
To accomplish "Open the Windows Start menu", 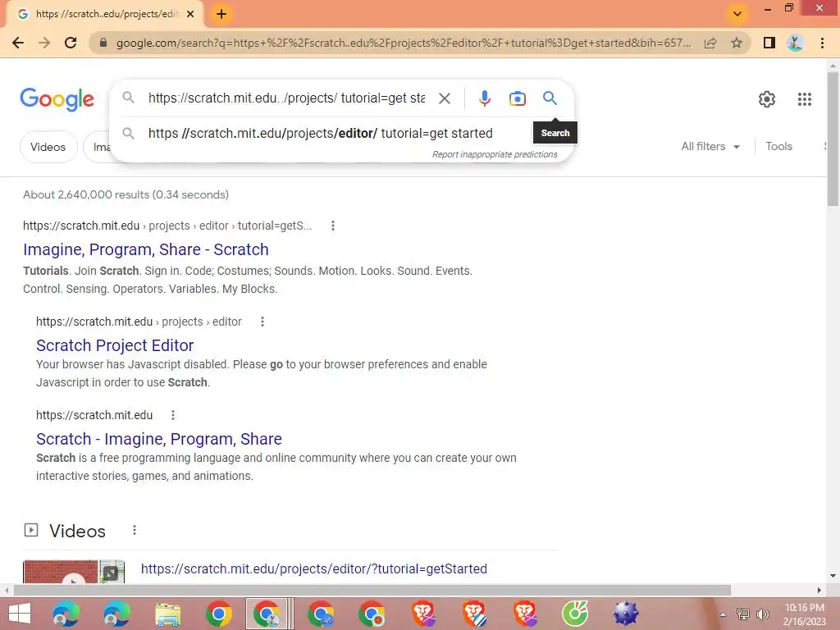I will coord(20,614).
